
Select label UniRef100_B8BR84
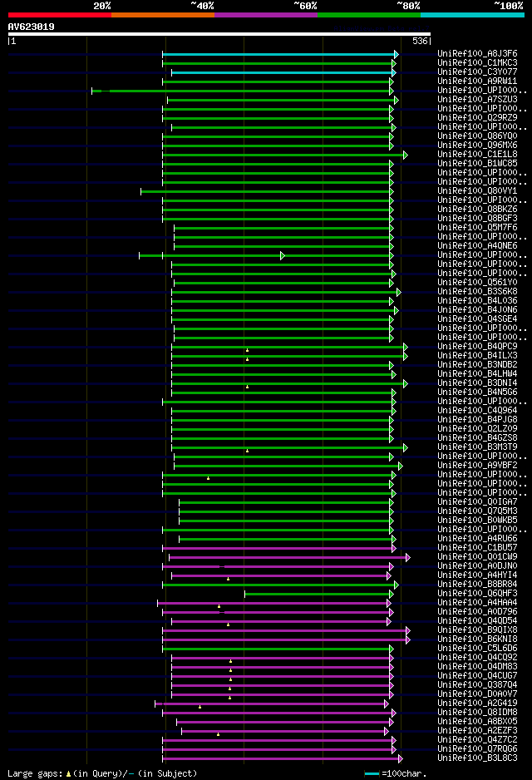click(477, 584)
